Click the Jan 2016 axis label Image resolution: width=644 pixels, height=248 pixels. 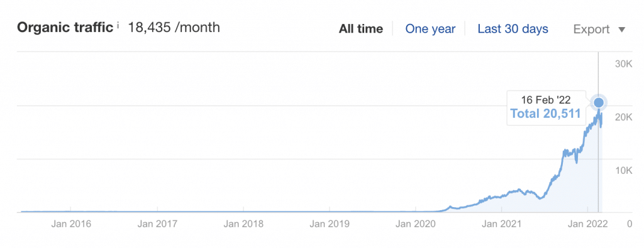click(x=71, y=224)
